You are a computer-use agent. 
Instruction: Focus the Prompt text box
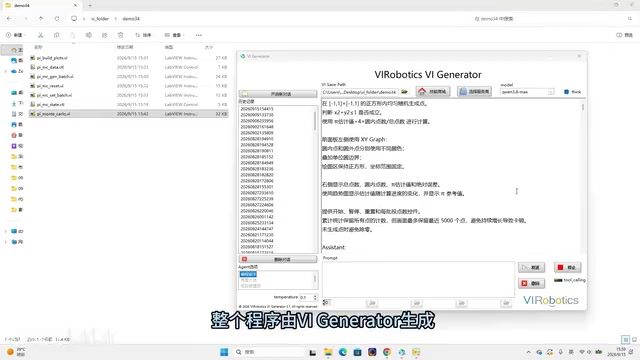coord(418,280)
